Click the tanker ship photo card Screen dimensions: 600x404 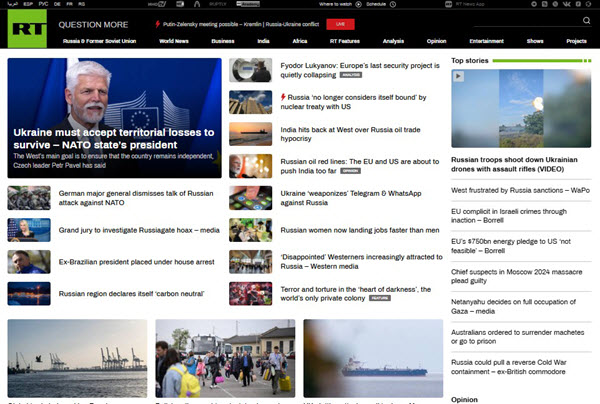point(373,358)
